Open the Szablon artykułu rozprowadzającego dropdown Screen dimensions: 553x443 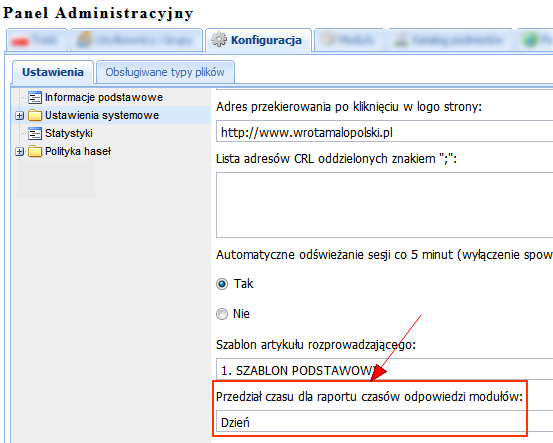pos(384,369)
